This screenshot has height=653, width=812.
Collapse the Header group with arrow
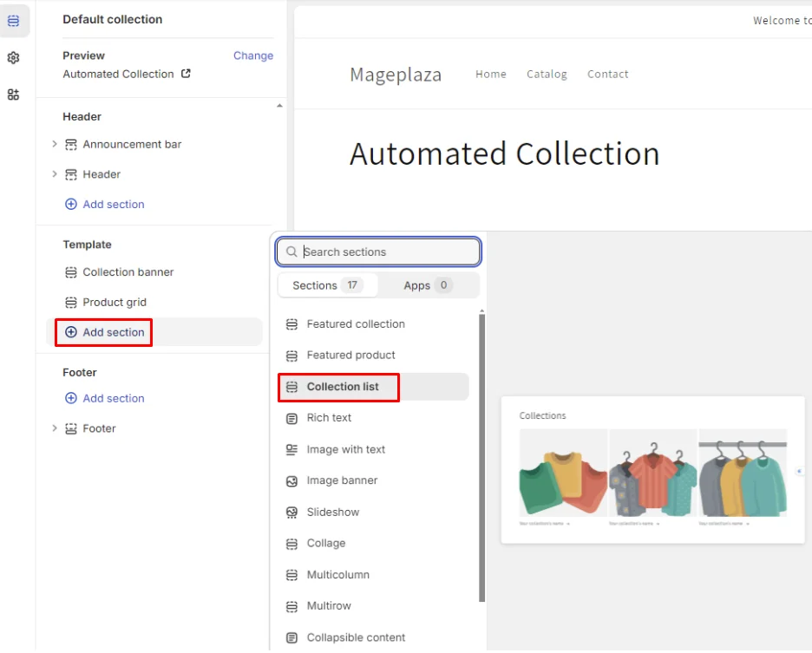(x=279, y=106)
